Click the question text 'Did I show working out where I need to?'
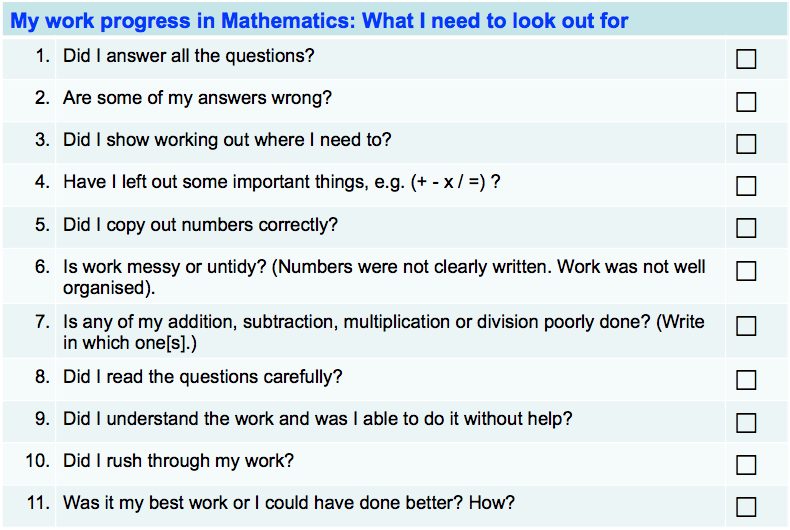 coord(227,140)
